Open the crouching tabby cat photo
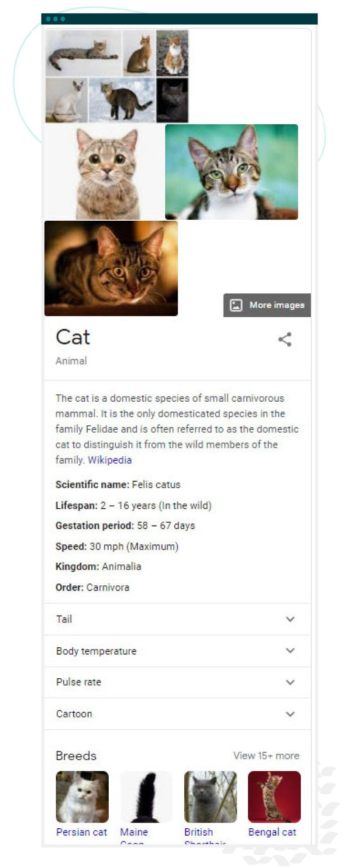This screenshot has width=358, height=868. coord(111,268)
